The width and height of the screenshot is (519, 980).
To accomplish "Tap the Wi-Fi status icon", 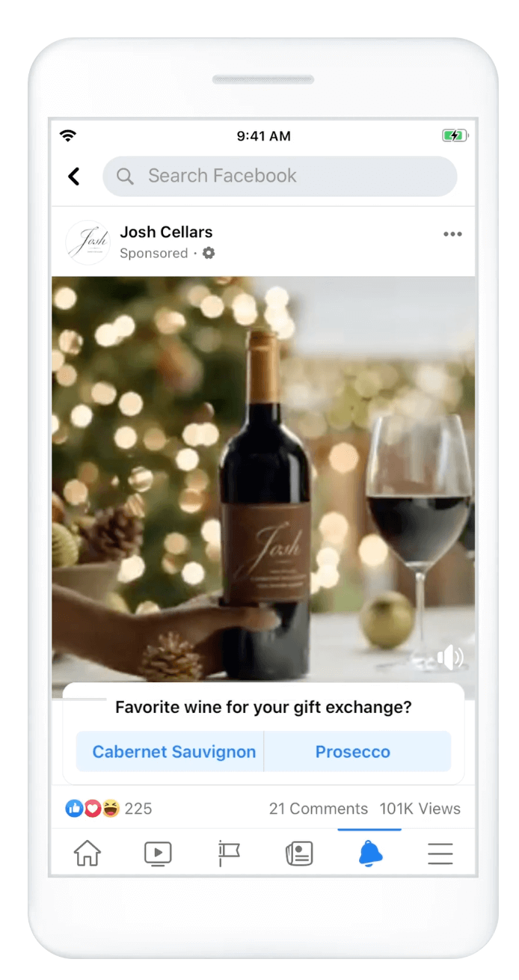I will click(68, 135).
